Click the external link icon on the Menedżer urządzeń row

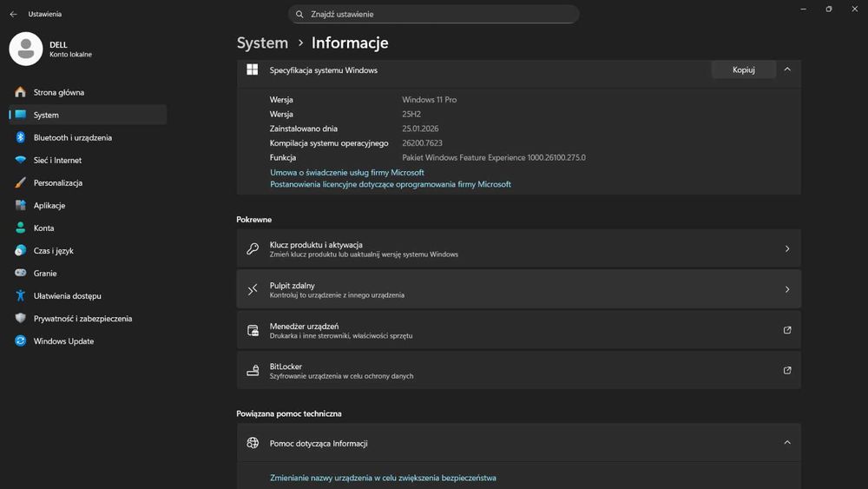pyautogui.click(x=787, y=330)
